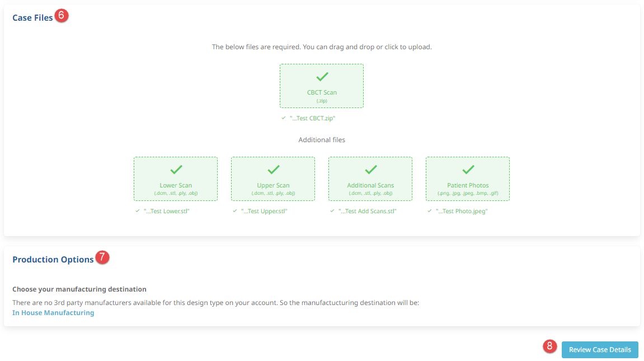Screen dimensions: 644x361
Task: Click the checkmark icon in Lower Scan box
Action: 176,169
